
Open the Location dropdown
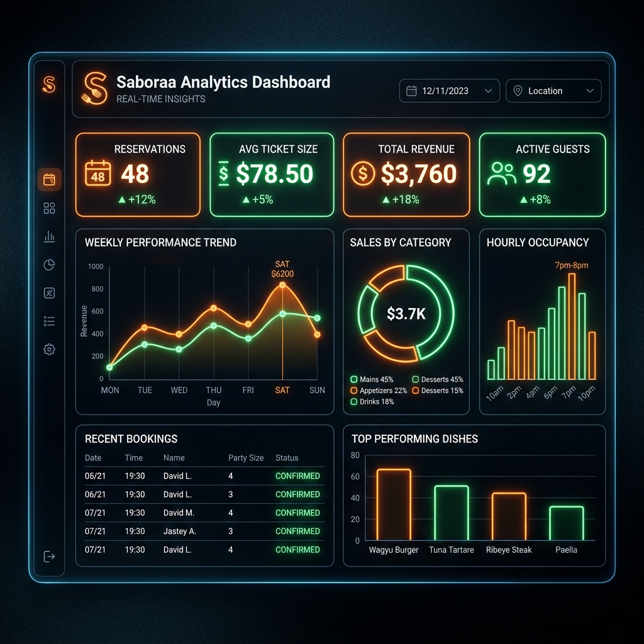click(553, 91)
